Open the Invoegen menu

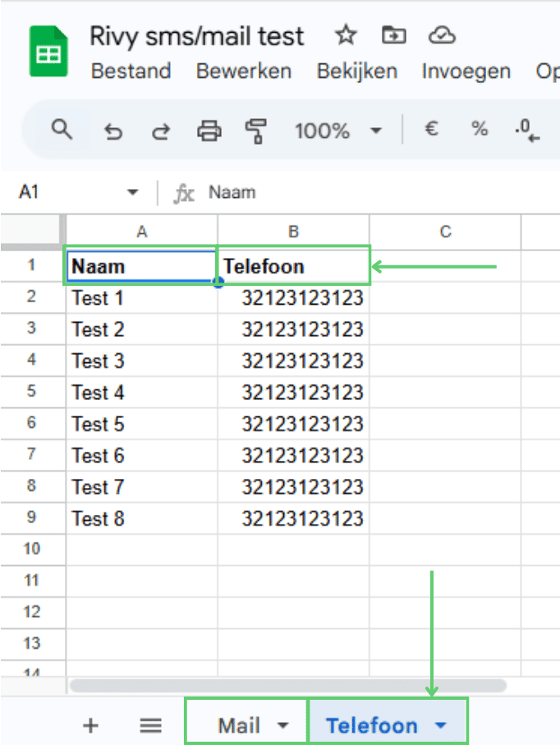pos(466,71)
